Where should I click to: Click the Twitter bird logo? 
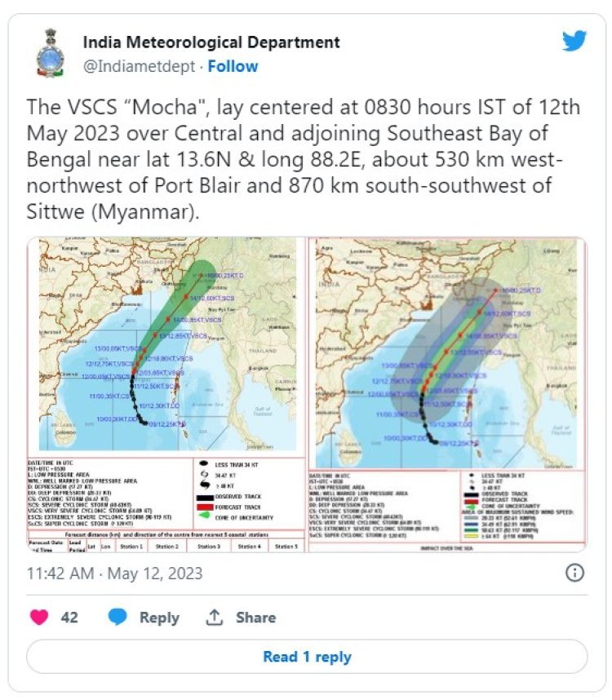pos(574,41)
